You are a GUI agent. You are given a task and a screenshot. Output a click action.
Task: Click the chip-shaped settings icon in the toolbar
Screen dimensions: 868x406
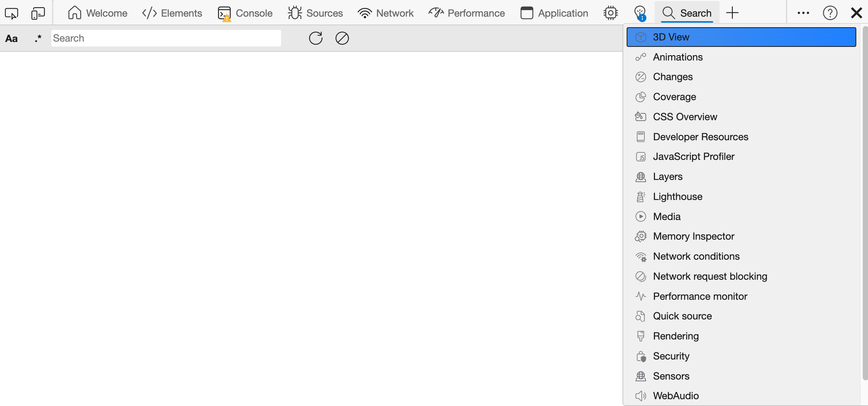click(x=611, y=12)
